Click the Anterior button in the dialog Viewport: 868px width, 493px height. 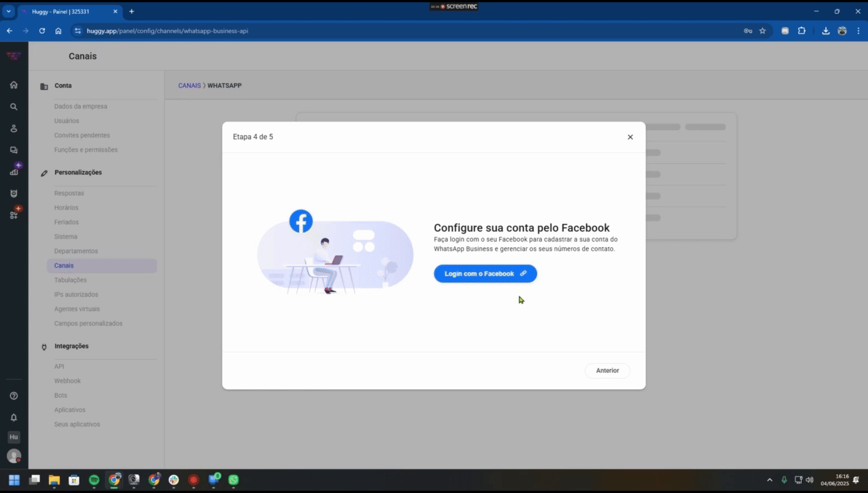coord(607,370)
